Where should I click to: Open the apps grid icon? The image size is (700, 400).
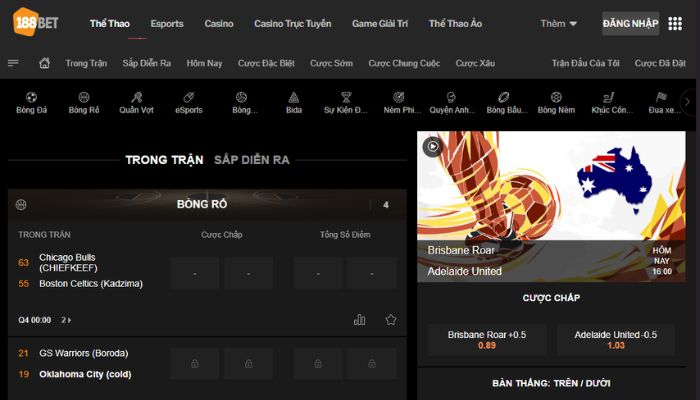(675, 24)
